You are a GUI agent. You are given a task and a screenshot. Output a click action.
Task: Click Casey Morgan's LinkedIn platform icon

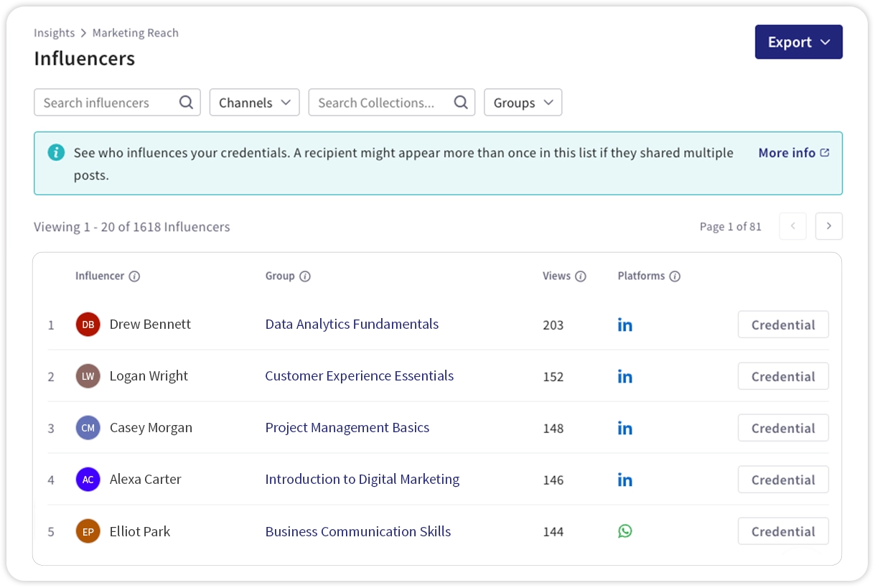625,428
